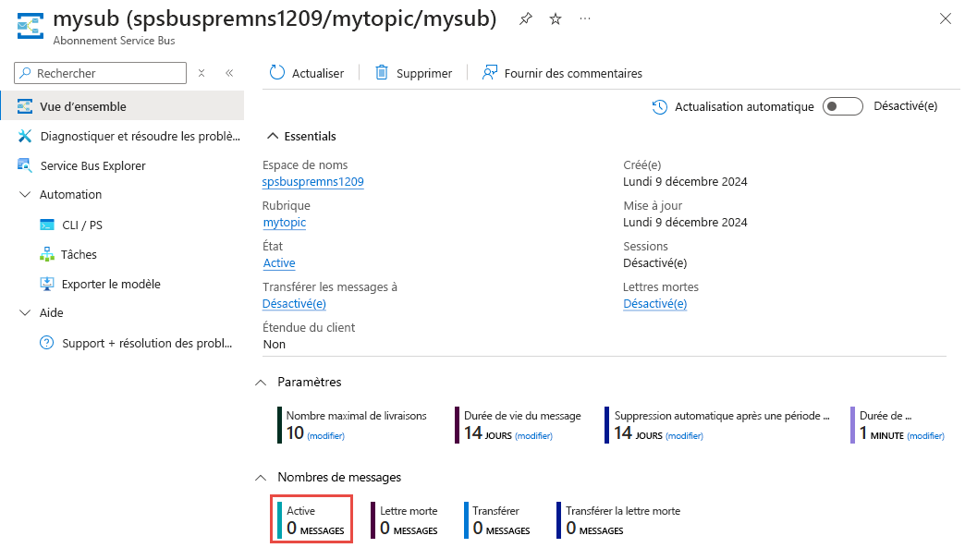The height and width of the screenshot is (560, 965).
Task: Collapse the Essentials section
Action: click(x=272, y=136)
